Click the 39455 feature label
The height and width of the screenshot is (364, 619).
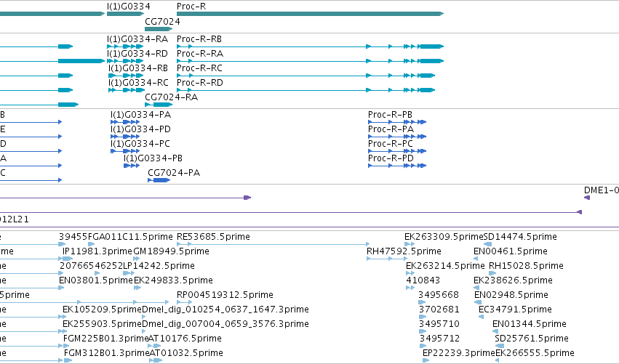[73, 237]
